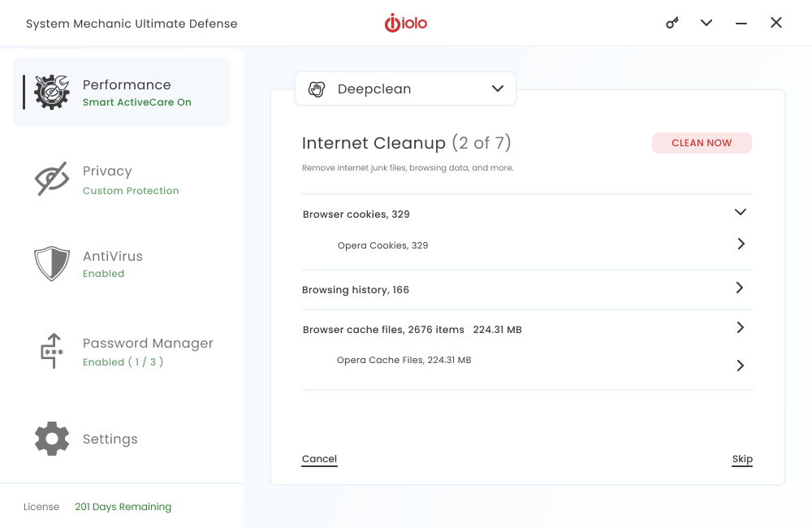Click the iolo logo at top
Screen dimensions: 812x528
[406, 24]
